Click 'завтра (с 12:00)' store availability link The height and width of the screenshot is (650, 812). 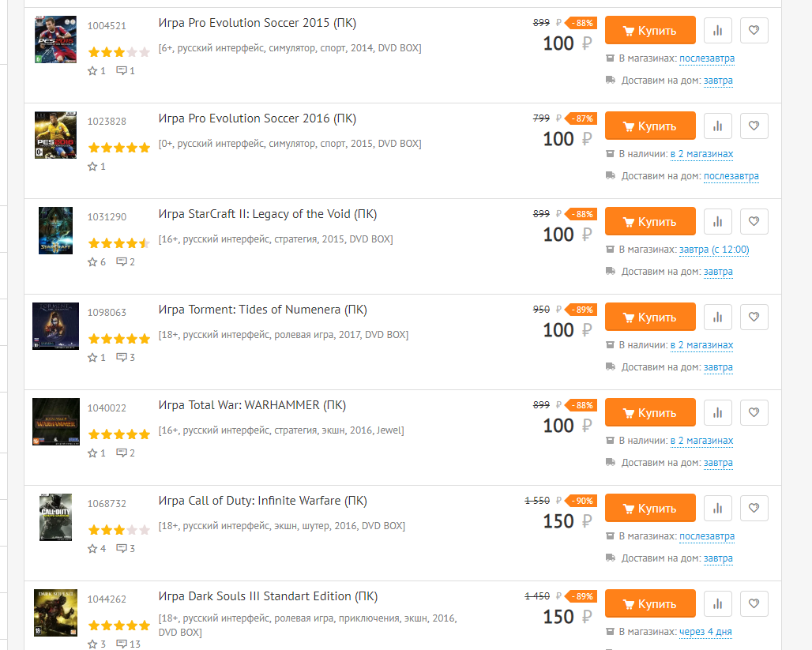pyautogui.click(x=714, y=250)
